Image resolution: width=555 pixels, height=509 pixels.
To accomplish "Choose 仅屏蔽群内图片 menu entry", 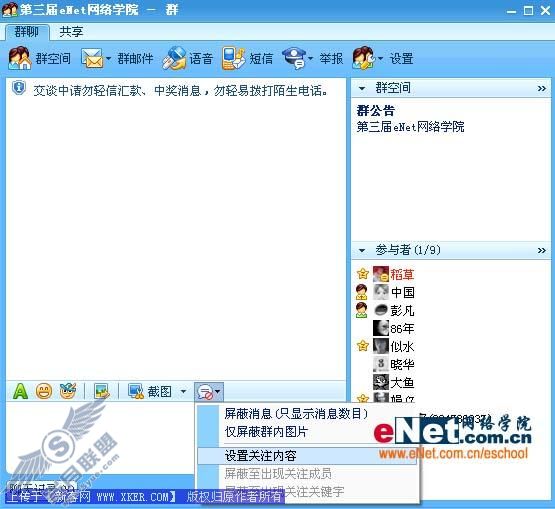I will 266,431.
